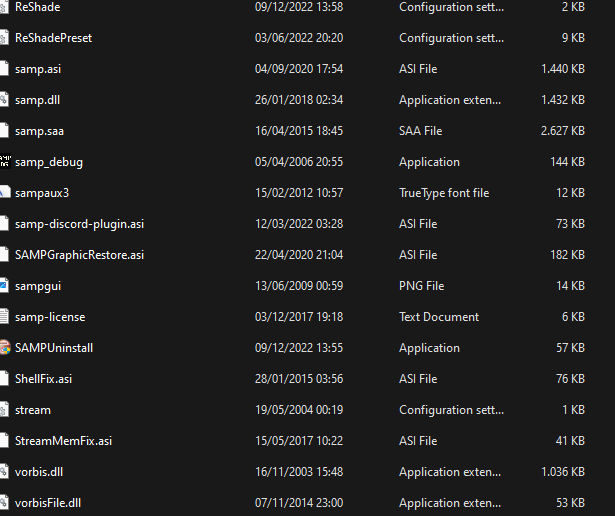
Task: Select the sampgui file name
Action: pos(38,286)
